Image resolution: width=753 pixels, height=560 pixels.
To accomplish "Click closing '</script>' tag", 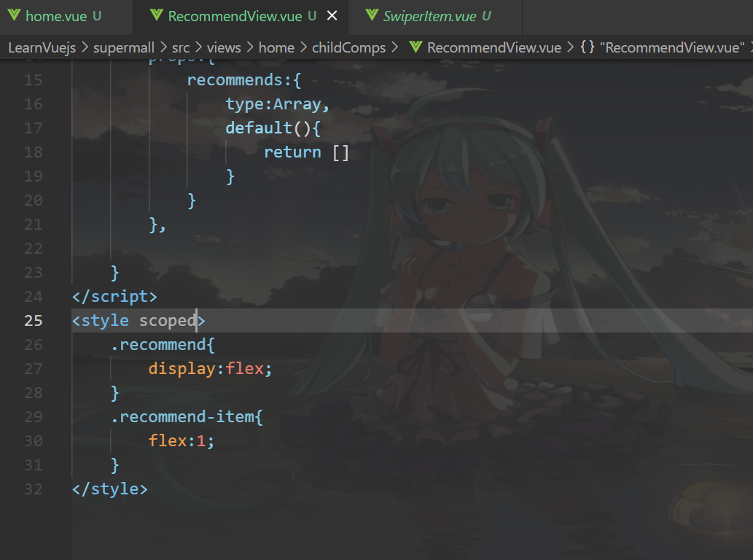I will 114,296.
